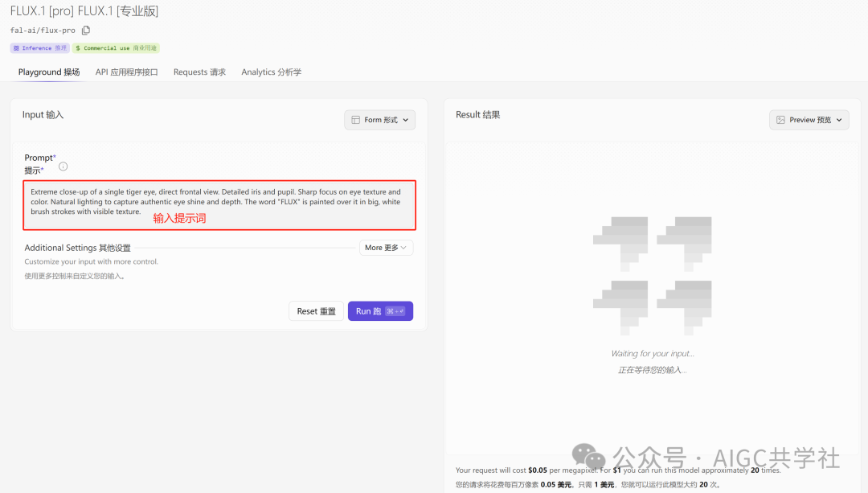The height and width of the screenshot is (493, 868).
Task: Click inside the Prompt text field
Action: pyautogui.click(x=219, y=205)
